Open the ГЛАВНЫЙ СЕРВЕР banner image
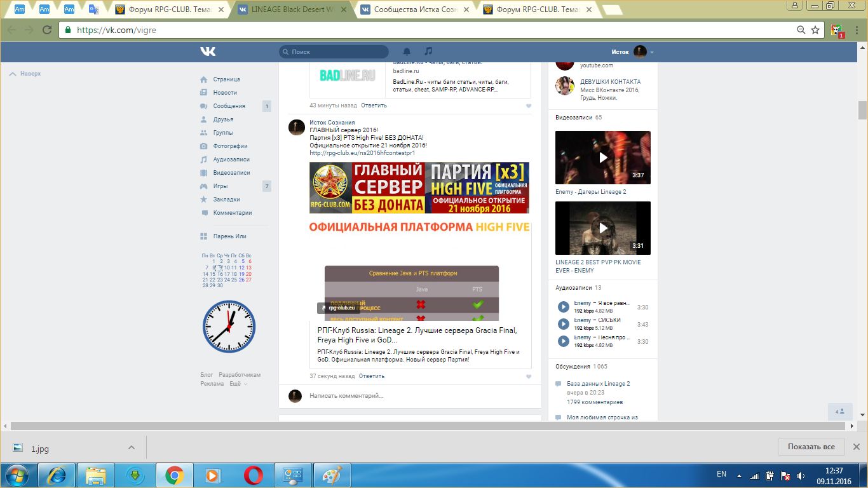868x488 pixels. [419, 187]
